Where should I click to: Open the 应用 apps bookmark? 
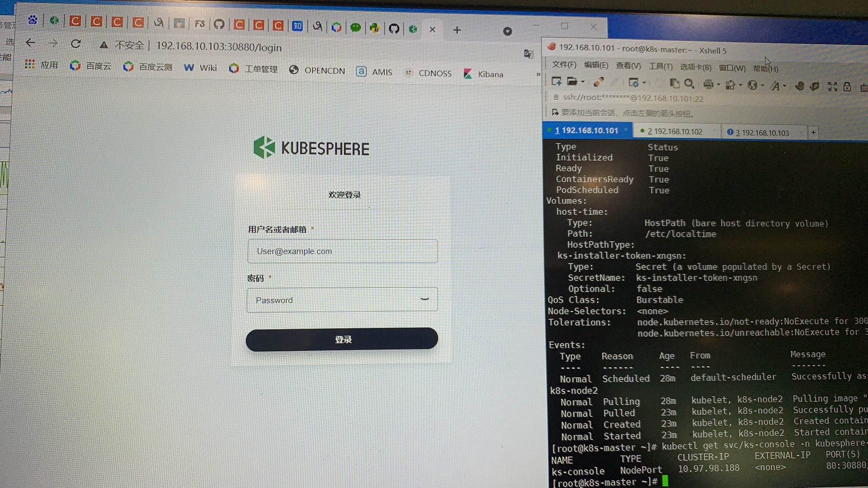click(x=41, y=65)
